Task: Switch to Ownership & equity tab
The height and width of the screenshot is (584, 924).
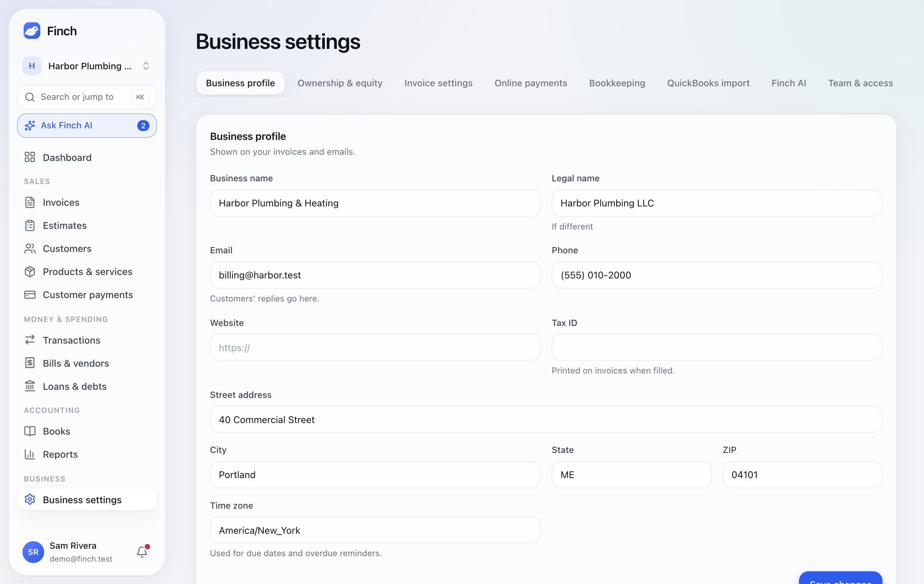Action: coord(340,83)
